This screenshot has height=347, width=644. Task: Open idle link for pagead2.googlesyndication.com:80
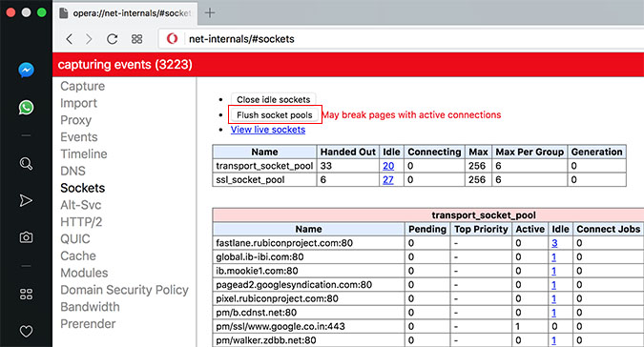click(553, 285)
